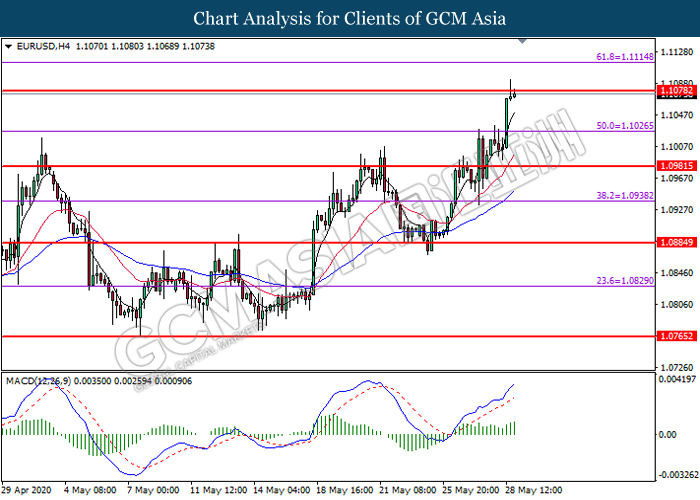The image size is (700, 500).
Task: Click the 29 Apr 2020 date on time axis
Action: [x=26, y=490]
